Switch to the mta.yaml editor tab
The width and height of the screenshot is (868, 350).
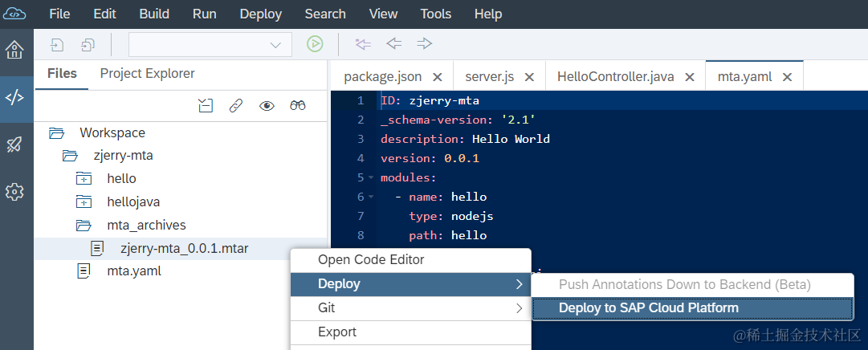tap(744, 77)
